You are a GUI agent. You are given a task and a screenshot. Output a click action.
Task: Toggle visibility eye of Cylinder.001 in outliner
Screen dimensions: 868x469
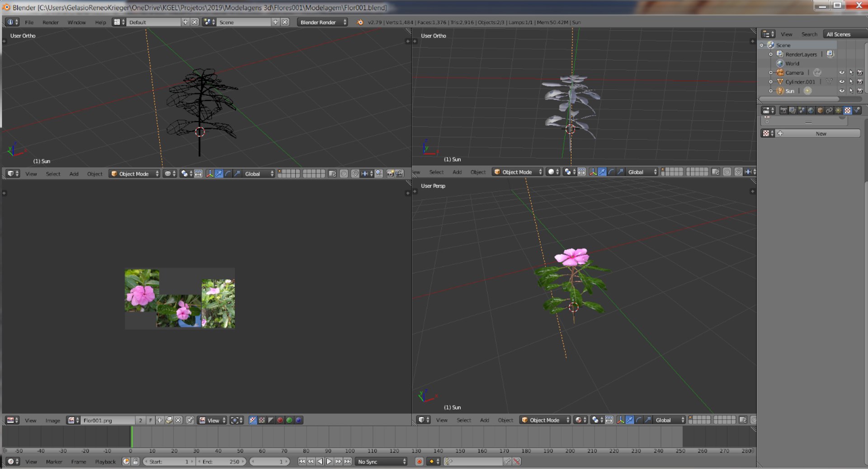(841, 82)
